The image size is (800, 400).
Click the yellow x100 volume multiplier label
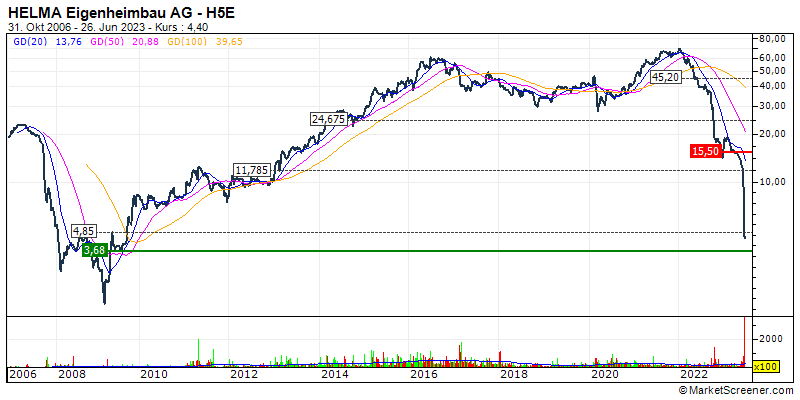764,366
